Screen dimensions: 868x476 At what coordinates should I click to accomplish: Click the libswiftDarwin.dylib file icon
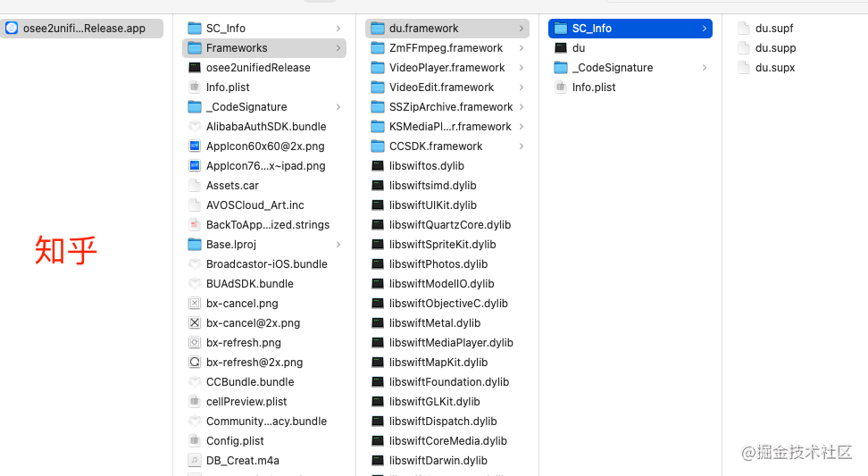coord(378,460)
